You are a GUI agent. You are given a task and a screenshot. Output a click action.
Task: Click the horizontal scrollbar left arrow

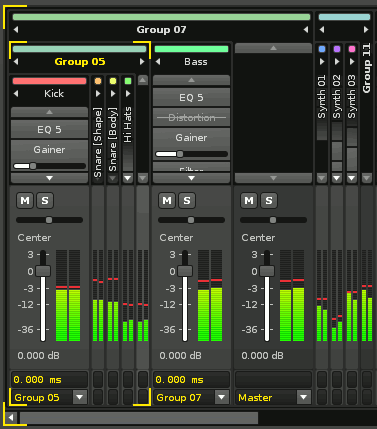pos(11,417)
